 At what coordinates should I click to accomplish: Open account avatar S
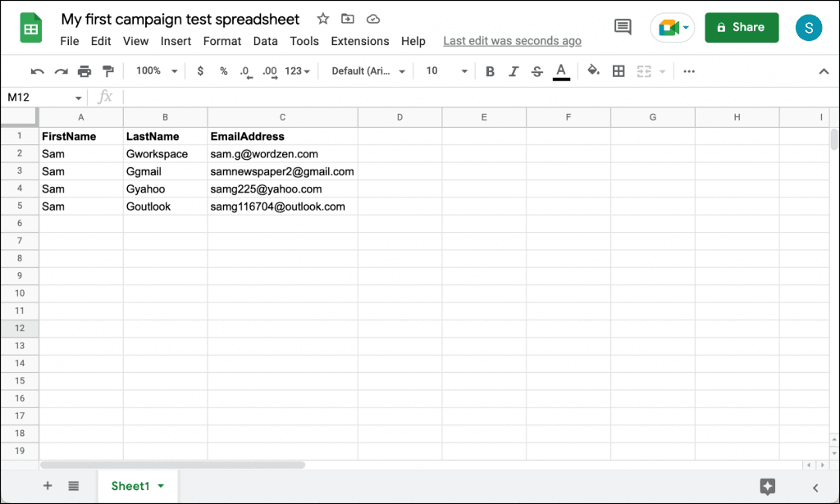tap(808, 27)
